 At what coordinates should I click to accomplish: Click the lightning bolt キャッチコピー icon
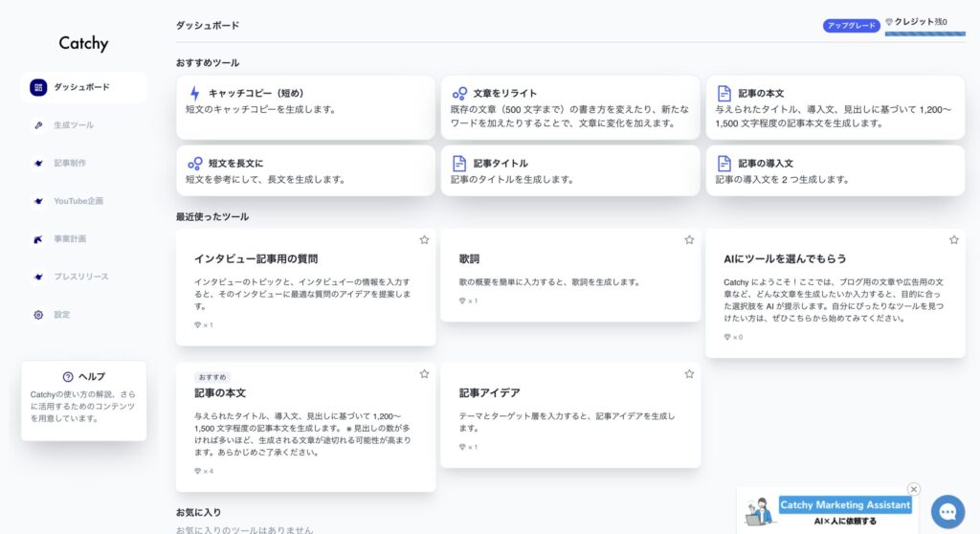click(195, 94)
